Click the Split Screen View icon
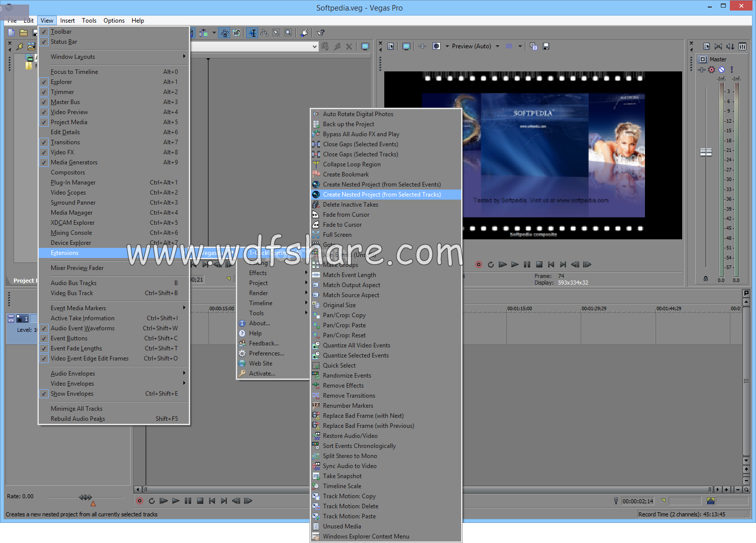This screenshot has width=756, height=543. tap(437, 46)
